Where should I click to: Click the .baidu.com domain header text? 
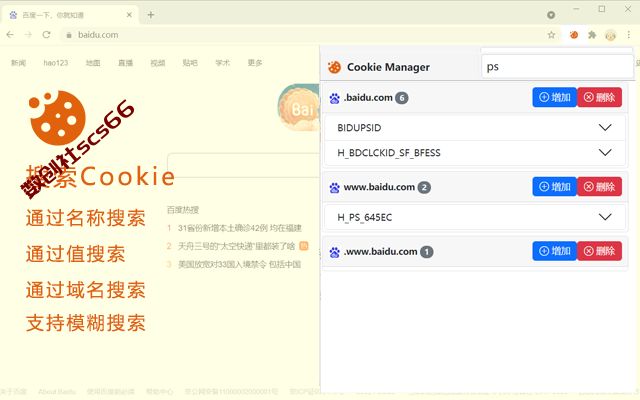click(x=368, y=98)
